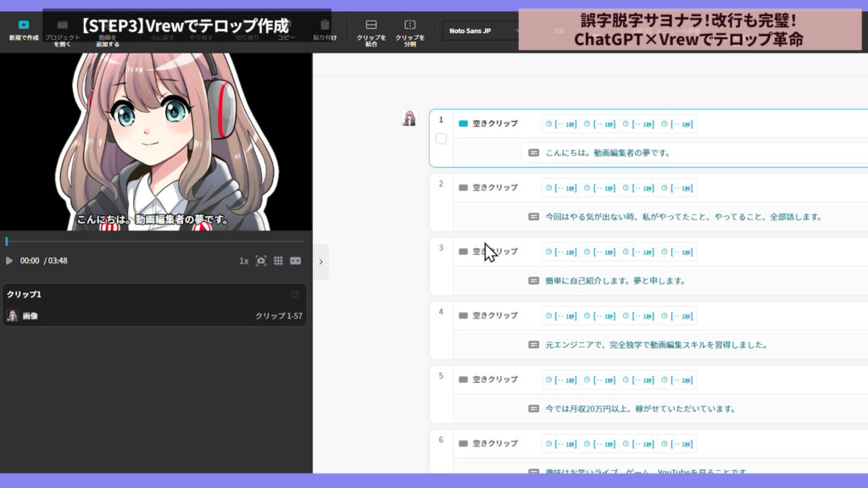This screenshot has width=868, height=488.
Task: Click the 画像 thumbnail icon in the clip panel
Action: coord(12,316)
